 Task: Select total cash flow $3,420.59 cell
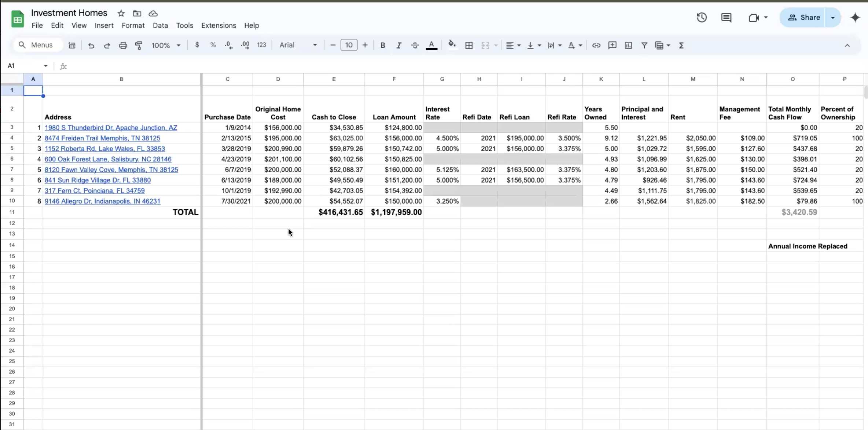pos(792,212)
